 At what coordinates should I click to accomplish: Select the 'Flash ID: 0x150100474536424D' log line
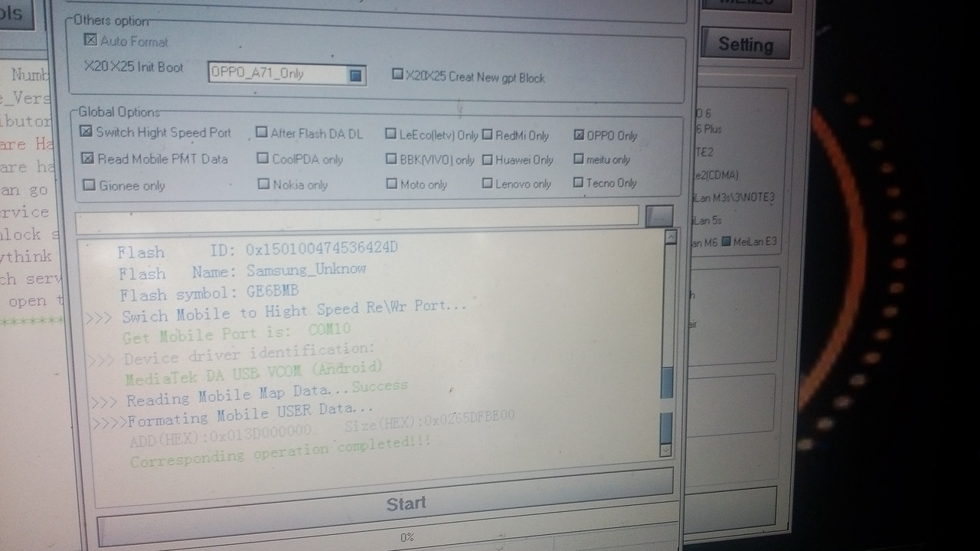tap(257, 250)
